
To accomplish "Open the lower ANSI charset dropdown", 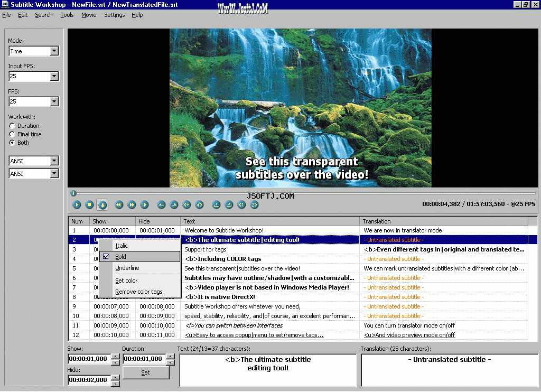I will (54, 174).
